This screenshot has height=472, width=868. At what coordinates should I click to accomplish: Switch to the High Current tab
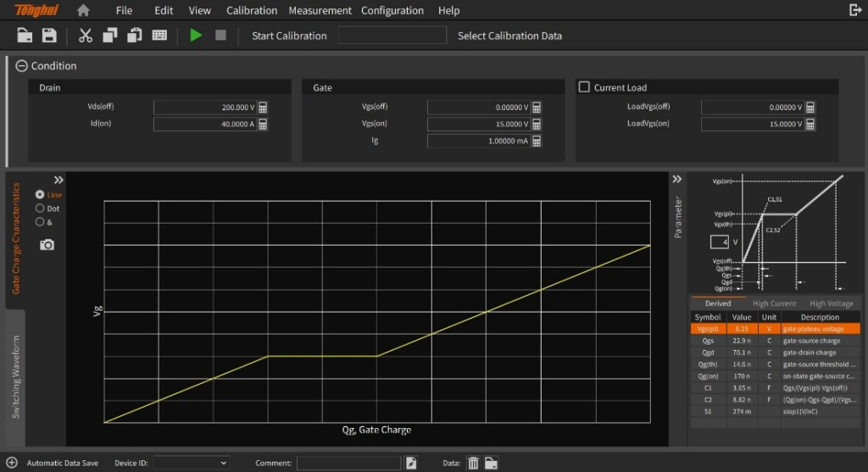click(774, 303)
